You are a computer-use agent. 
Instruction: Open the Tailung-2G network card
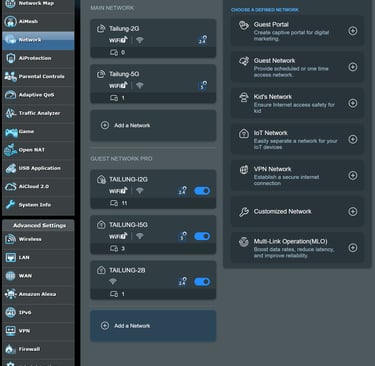153,38
